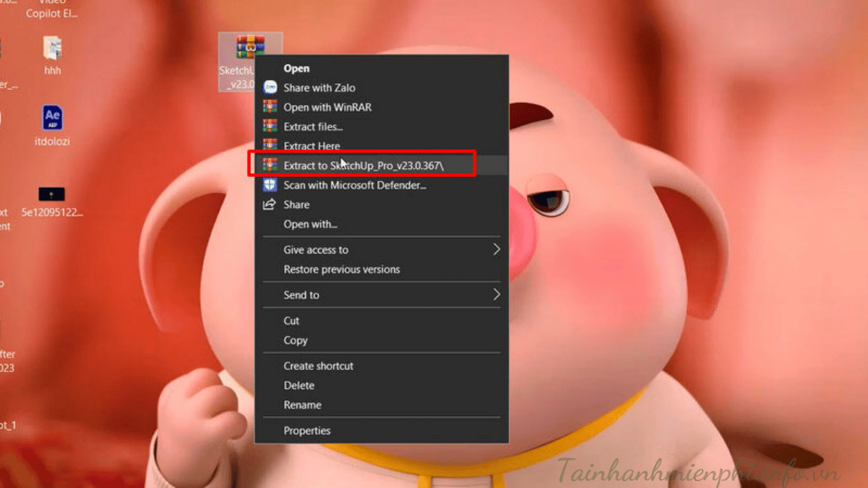Expand the Give access to submenu arrow
Viewport: 868px width, 488px height.
tap(496, 249)
